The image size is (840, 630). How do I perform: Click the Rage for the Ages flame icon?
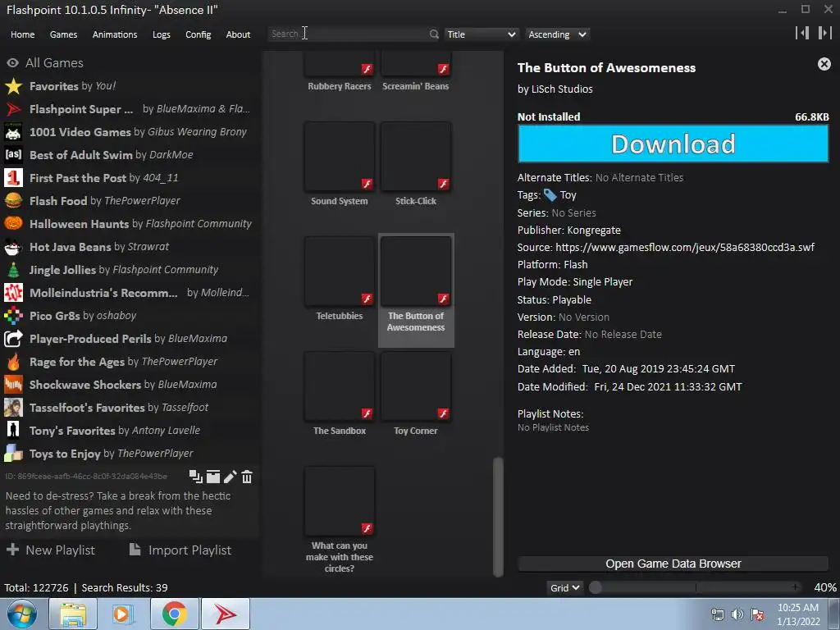(13, 362)
